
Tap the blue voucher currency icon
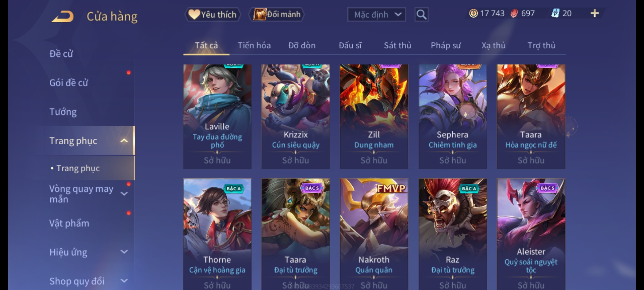point(555,13)
